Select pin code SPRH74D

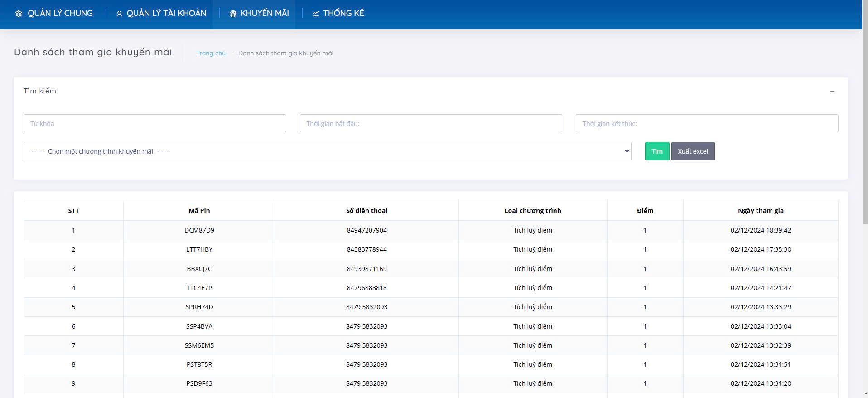tap(199, 307)
